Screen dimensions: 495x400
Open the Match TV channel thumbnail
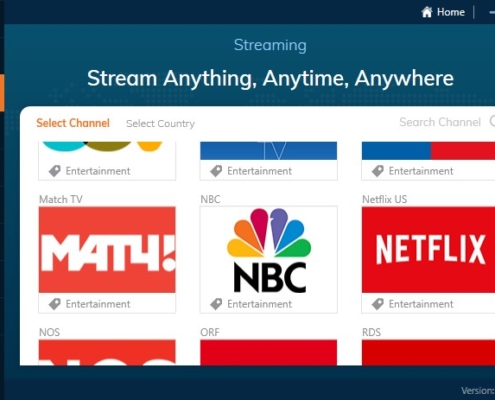[107, 250]
